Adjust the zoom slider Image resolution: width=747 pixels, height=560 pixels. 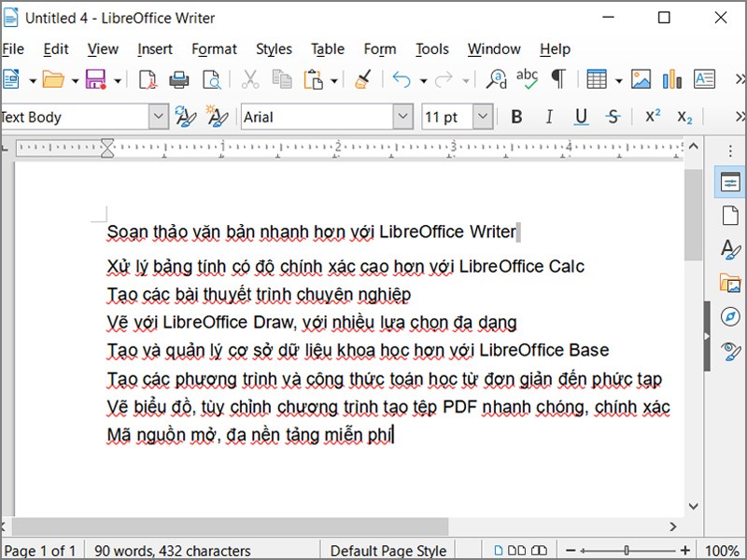click(627, 550)
